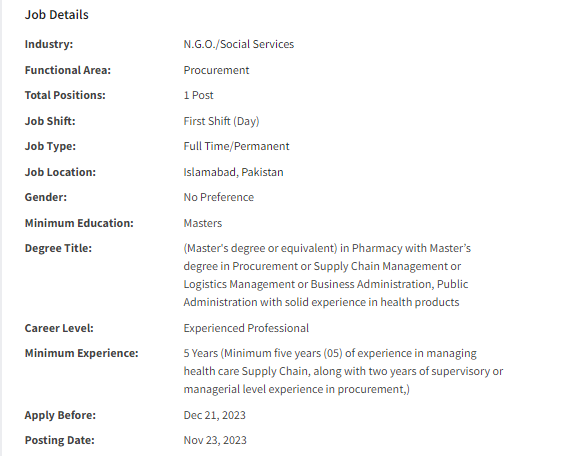Click the Full Time/Permanent job type value

(x=236, y=146)
